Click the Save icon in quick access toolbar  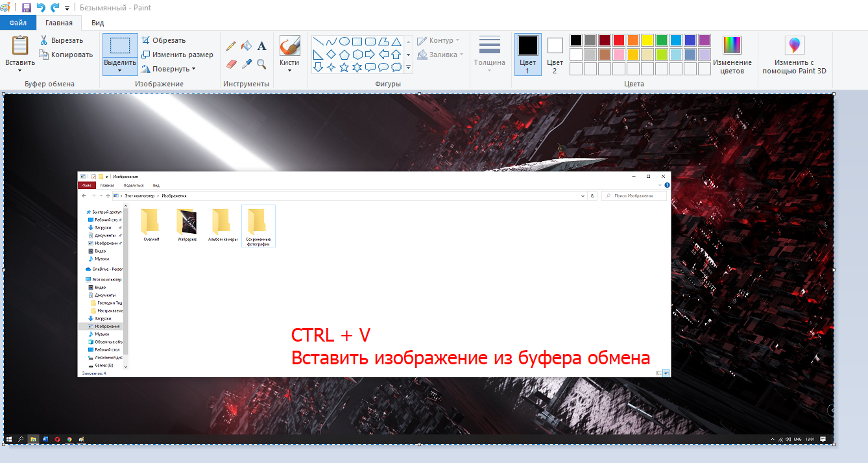(26, 8)
